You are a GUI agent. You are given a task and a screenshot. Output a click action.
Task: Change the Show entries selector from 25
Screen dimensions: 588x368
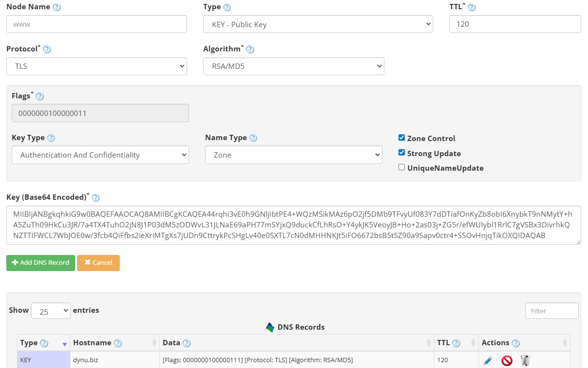tap(50, 310)
